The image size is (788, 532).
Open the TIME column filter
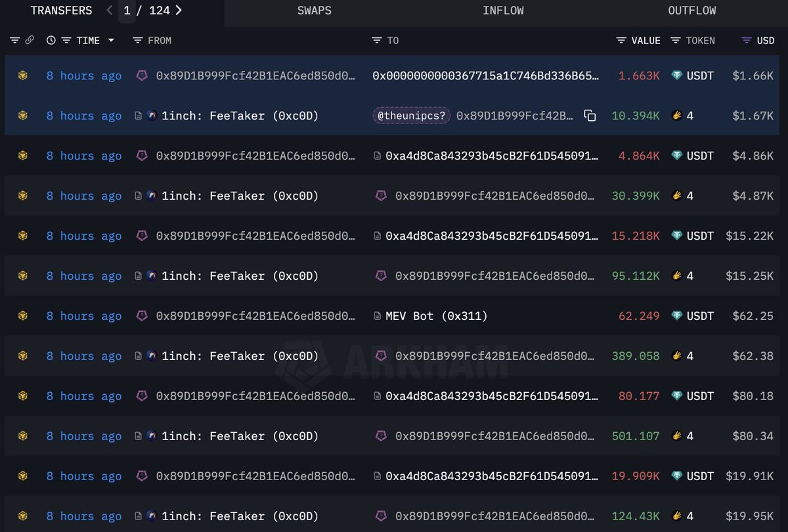pyautogui.click(x=66, y=40)
